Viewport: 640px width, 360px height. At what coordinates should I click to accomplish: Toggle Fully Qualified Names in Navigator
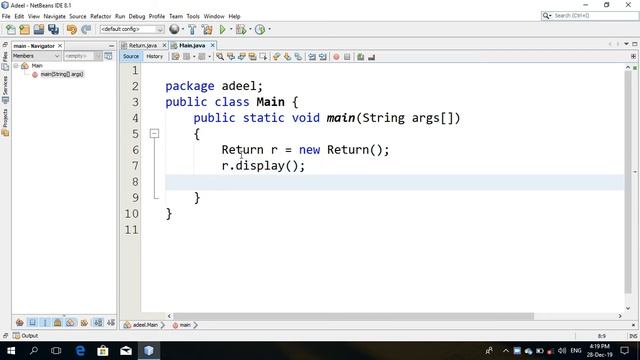coord(84,322)
